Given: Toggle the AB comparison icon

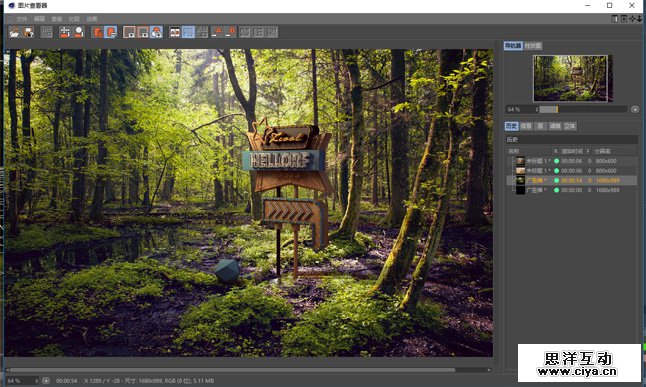Looking at the screenshot, I should (x=175, y=32).
